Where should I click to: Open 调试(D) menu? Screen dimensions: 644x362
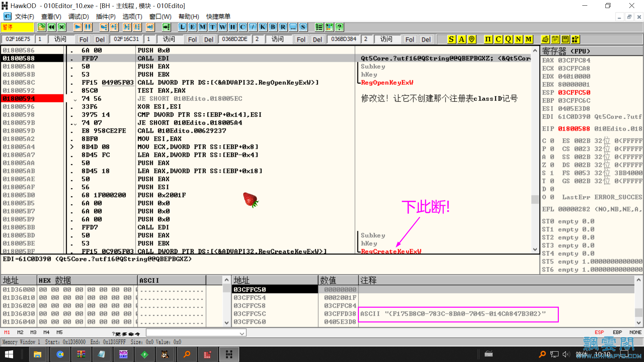tap(78, 16)
